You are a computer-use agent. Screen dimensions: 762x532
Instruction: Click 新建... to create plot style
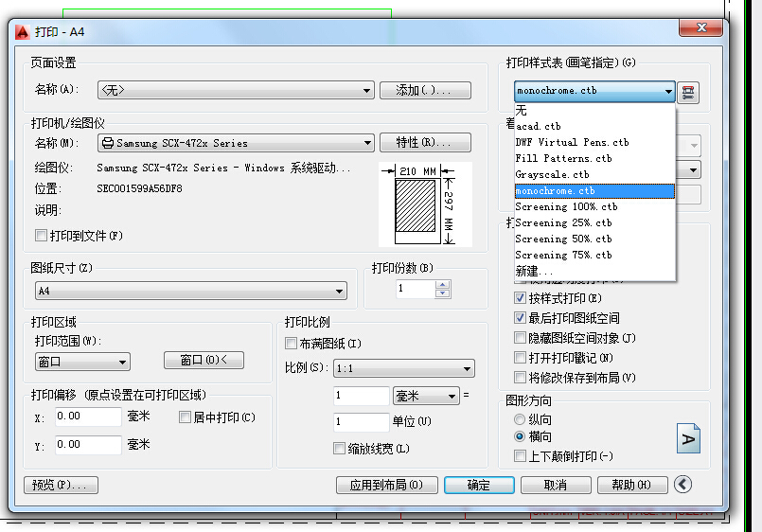tap(594, 271)
